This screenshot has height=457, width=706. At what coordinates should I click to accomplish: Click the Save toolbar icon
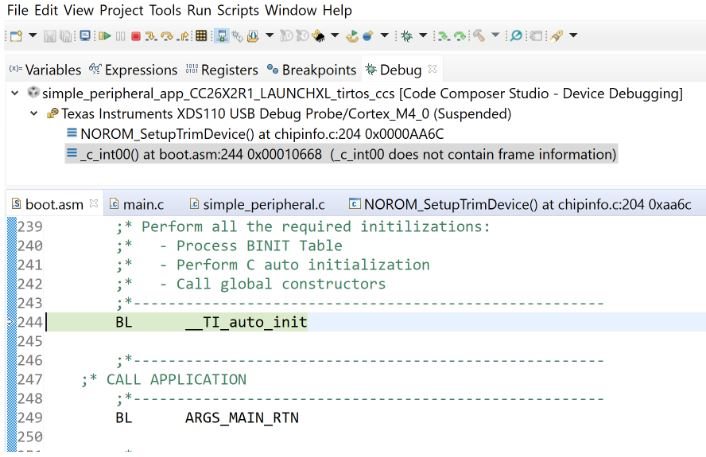[50, 36]
